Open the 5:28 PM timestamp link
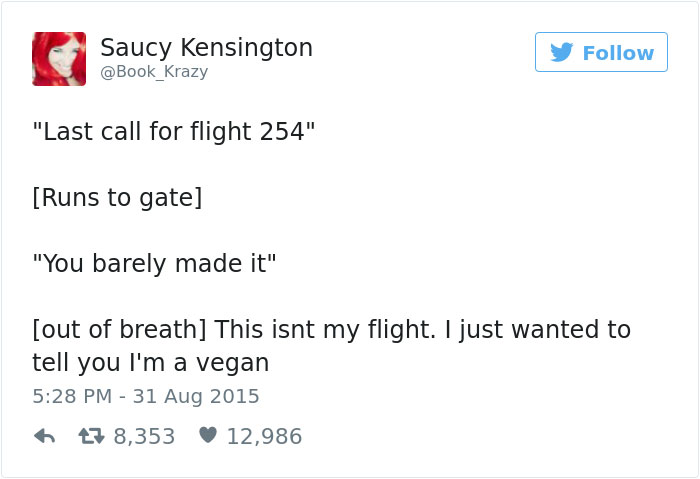Image resolution: width=700 pixels, height=479 pixels. click(x=72, y=396)
